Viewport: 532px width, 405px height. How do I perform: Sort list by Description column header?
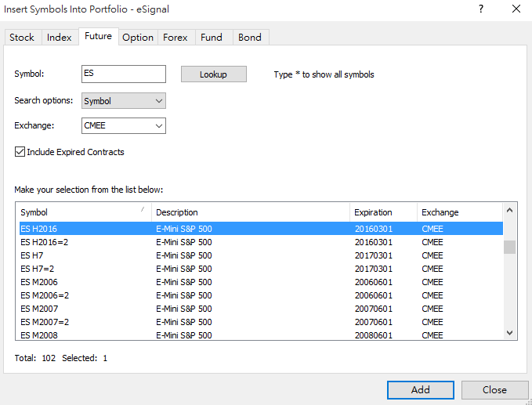click(251, 212)
